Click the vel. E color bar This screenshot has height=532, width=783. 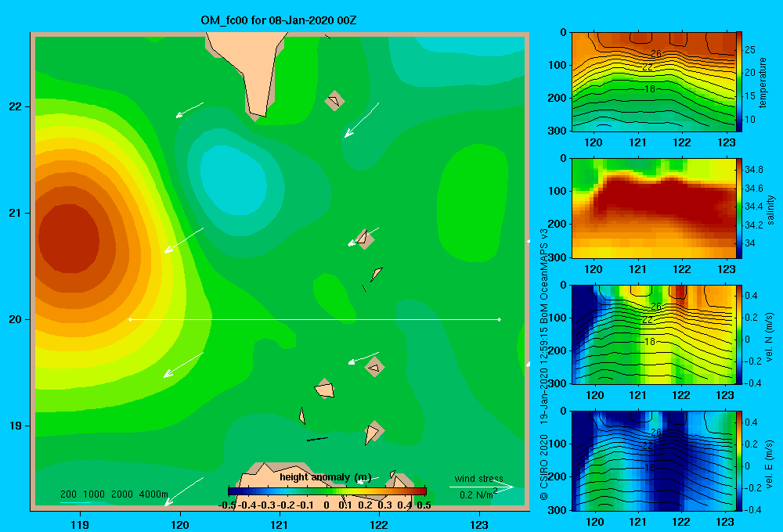pos(739,461)
